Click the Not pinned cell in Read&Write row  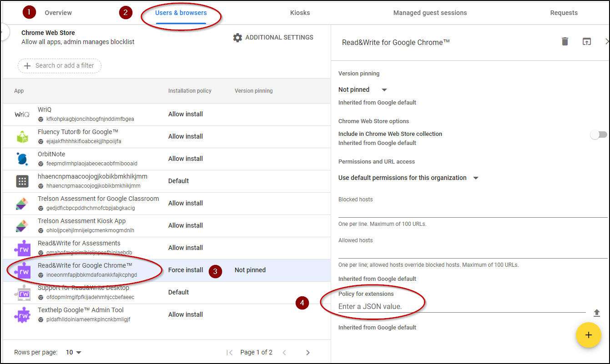[250, 270]
